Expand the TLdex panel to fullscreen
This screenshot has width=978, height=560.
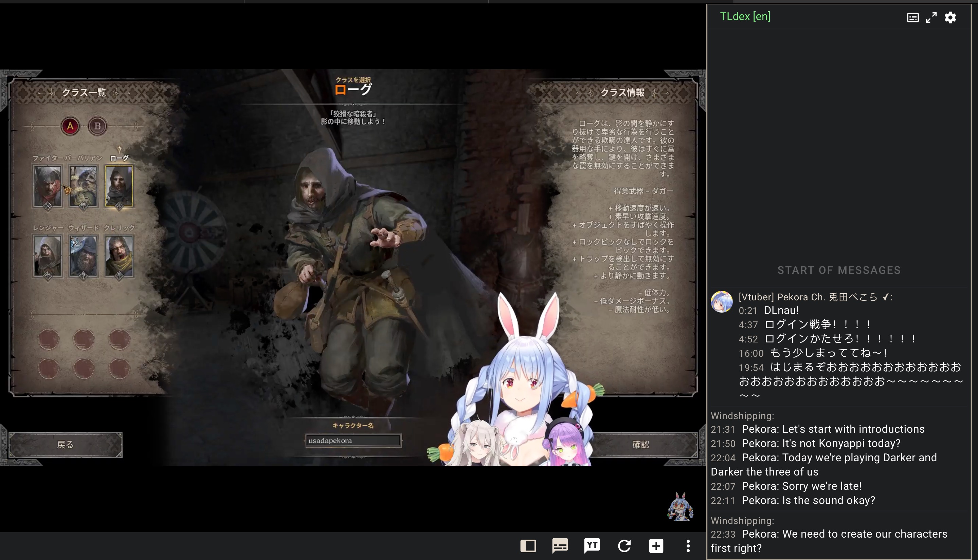(x=931, y=17)
